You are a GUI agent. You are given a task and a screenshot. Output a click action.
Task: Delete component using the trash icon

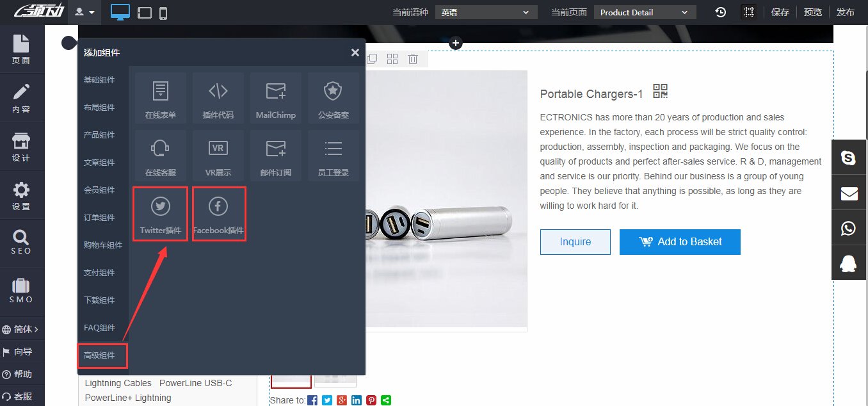[x=413, y=59]
